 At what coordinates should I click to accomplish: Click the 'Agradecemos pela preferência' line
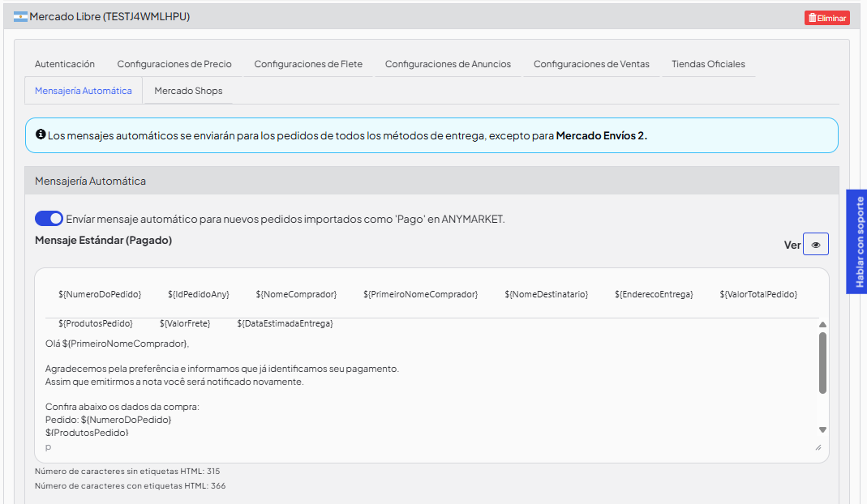[x=221, y=369]
